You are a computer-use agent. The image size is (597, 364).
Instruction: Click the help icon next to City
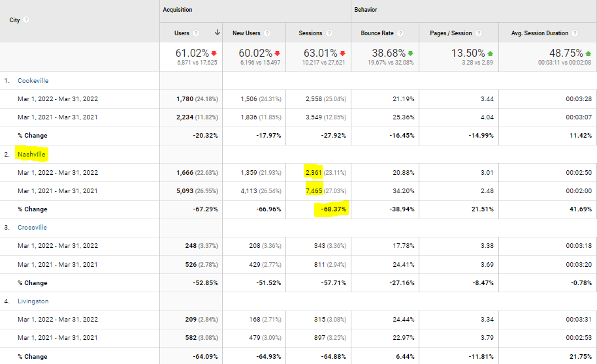point(26,20)
